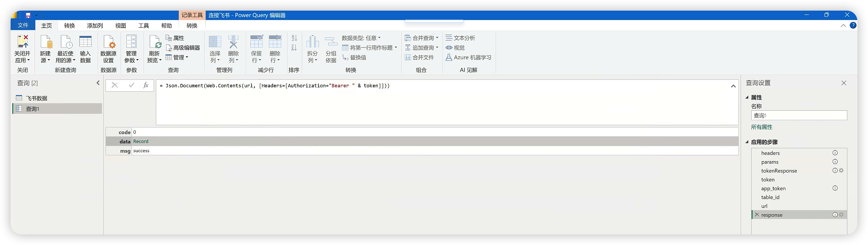Viewport: 868px width, 245px height.
Task: Open the gear settings for response step
Action: (841, 215)
